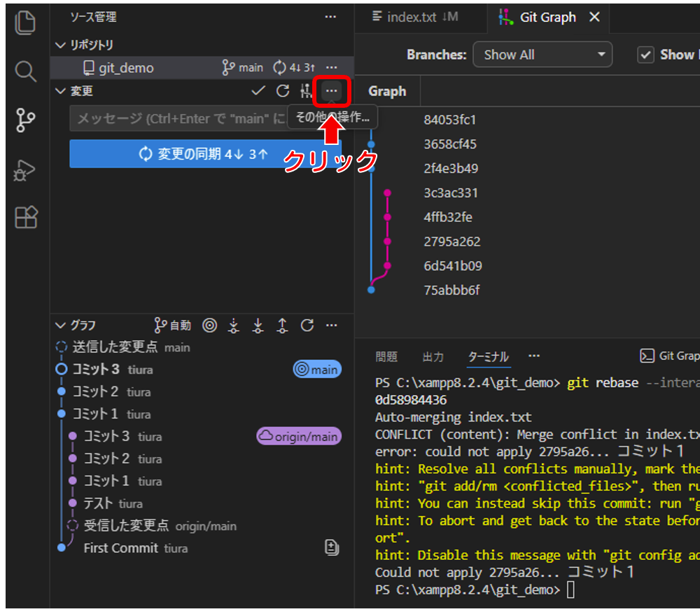The height and width of the screenshot is (614, 700).
Task: Open the Branches 'Show All' dropdown
Action: [542, 55]
